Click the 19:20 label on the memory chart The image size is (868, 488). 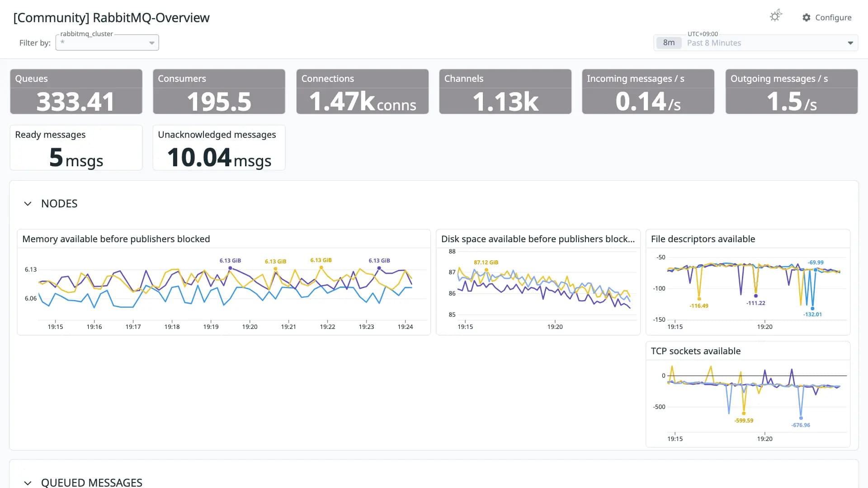[250, 327]
